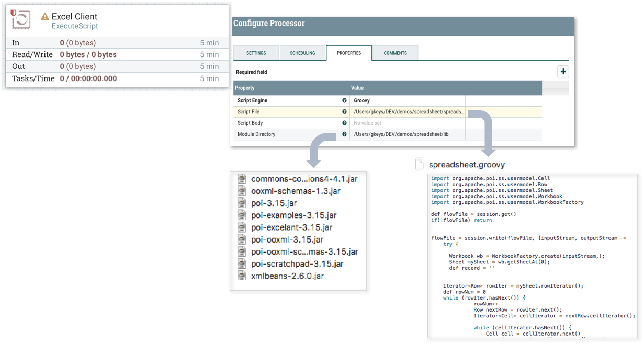Open the Comments tab

[395, 53]
